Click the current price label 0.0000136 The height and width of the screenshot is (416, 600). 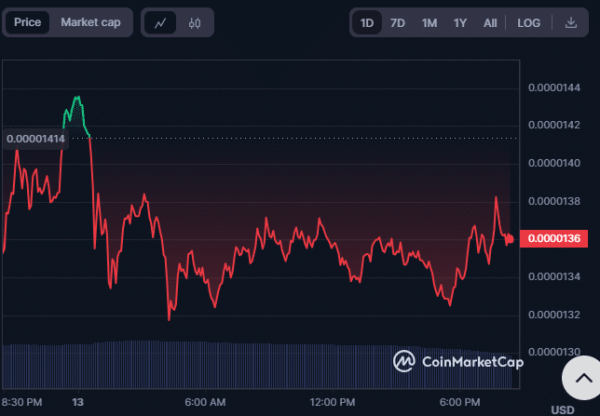click(x=554, y=238)
